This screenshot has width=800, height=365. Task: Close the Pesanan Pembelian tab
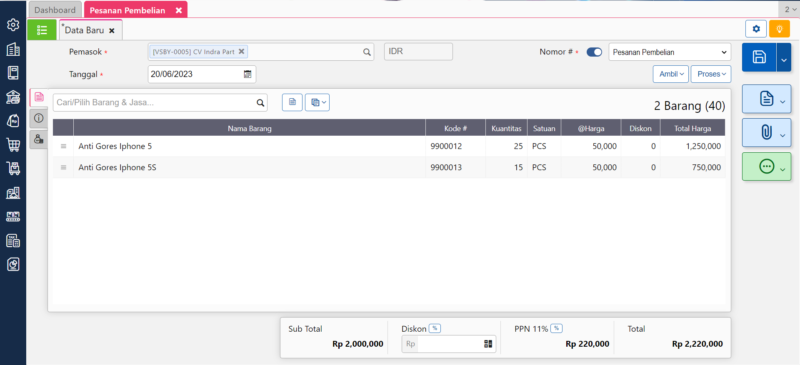pyautogui.click(x=179, y=10)
